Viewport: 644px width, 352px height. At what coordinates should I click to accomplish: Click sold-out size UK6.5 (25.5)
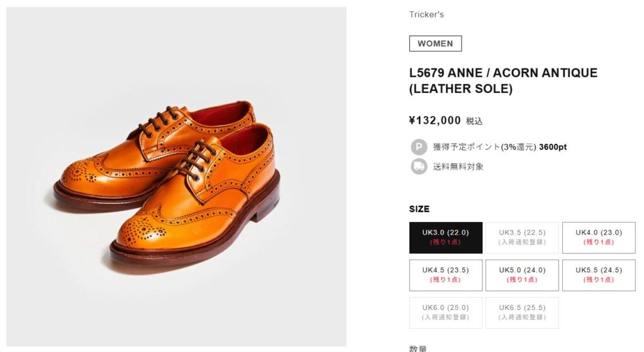coord(522,312)
